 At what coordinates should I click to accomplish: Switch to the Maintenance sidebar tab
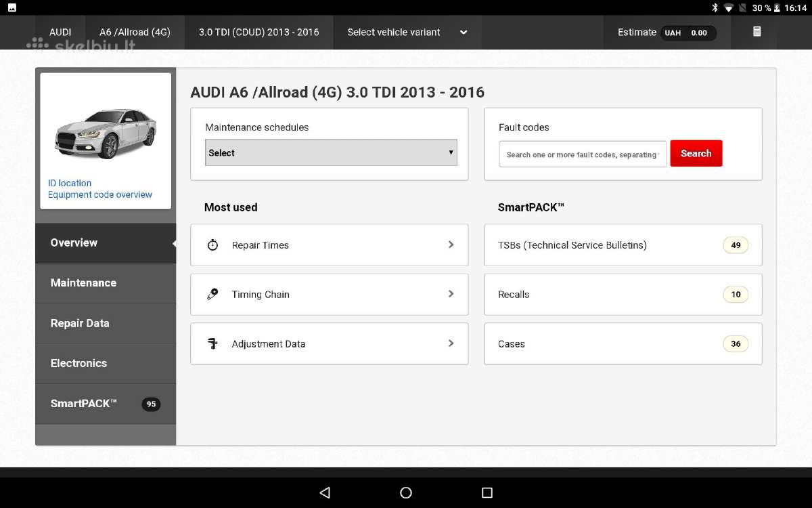click(106, 283)
